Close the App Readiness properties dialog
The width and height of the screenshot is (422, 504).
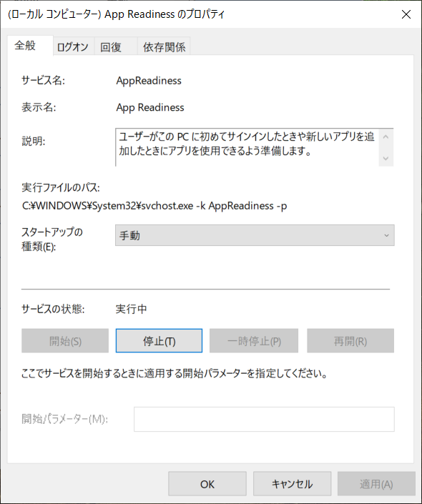(x=406, y=14)
